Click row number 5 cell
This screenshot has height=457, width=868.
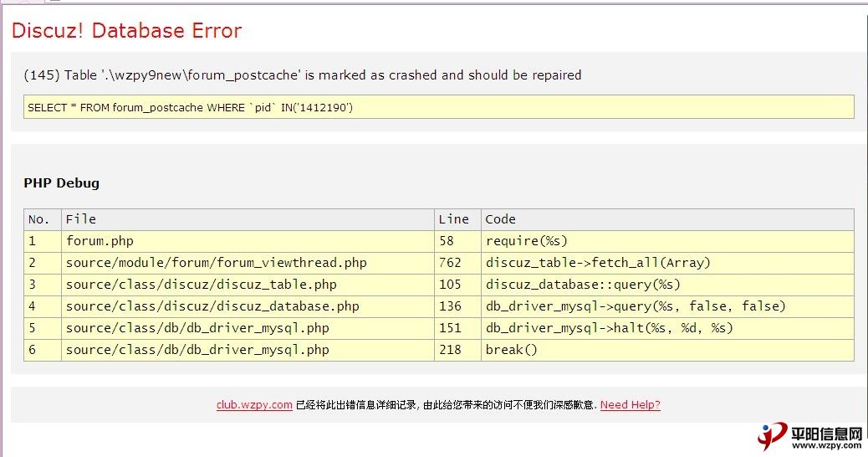tap(43, 328)
